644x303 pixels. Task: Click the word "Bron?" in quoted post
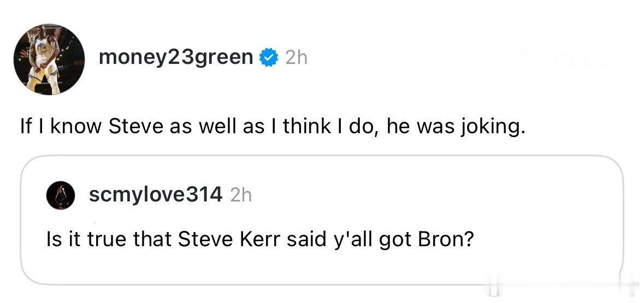click(x=446, y=240)
